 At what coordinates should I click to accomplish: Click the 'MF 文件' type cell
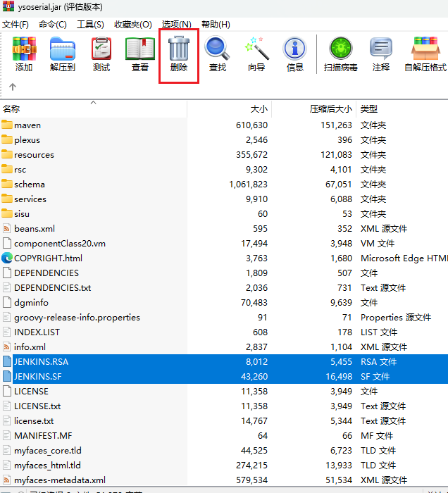click(x=377, y=435)
